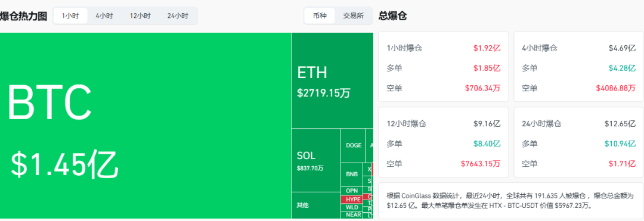Click the 其他 heatmap block

(316, 206)
